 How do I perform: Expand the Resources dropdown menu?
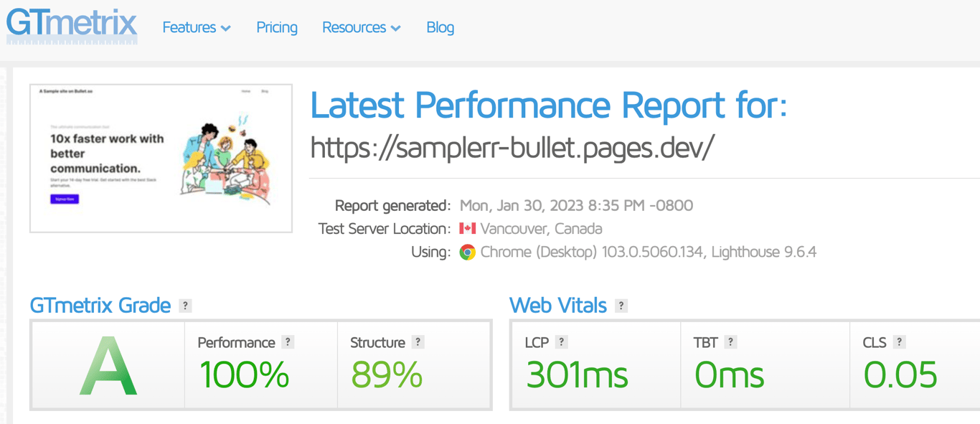[361, 27]
